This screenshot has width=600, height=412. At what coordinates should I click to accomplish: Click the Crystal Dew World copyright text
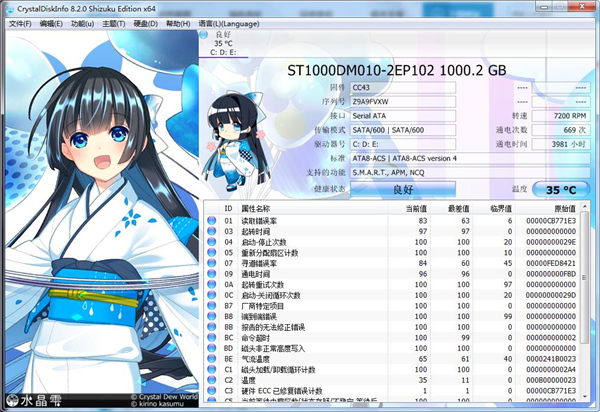(x=165, y=397)
